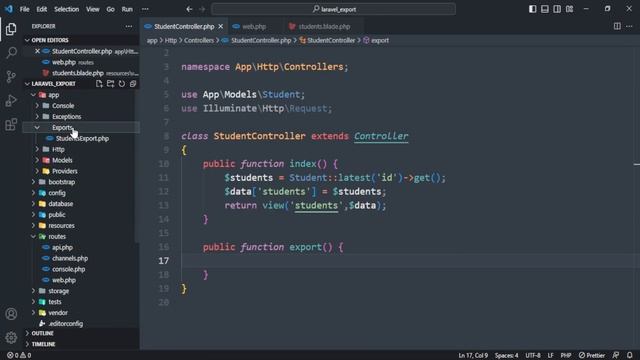The image size is (640, 360).
Task: Open Run and Debug view
Action: (x=11, y=100)
